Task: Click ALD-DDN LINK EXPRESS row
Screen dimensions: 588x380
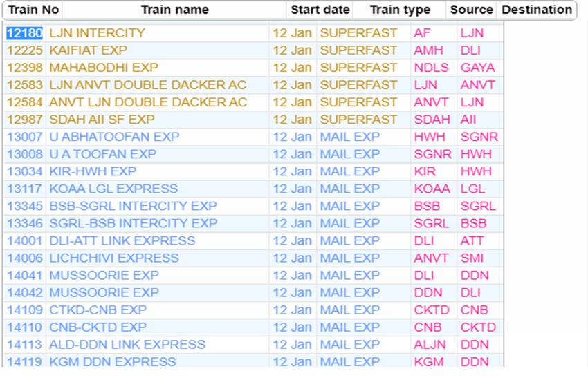Action: pos(127,344)
